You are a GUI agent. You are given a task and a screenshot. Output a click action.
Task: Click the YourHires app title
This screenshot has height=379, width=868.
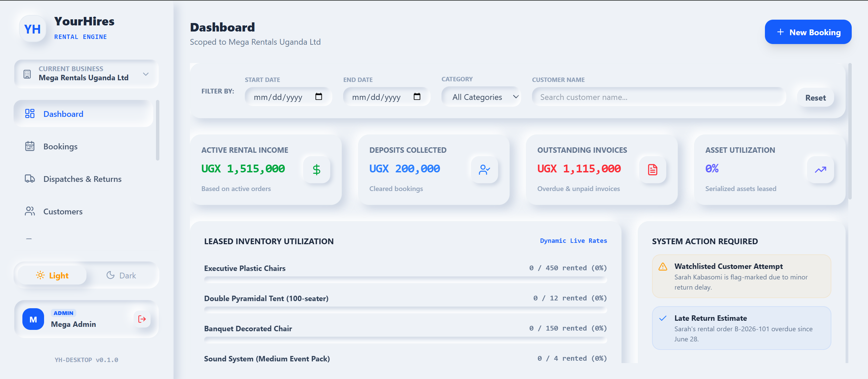tap(84, 21)
